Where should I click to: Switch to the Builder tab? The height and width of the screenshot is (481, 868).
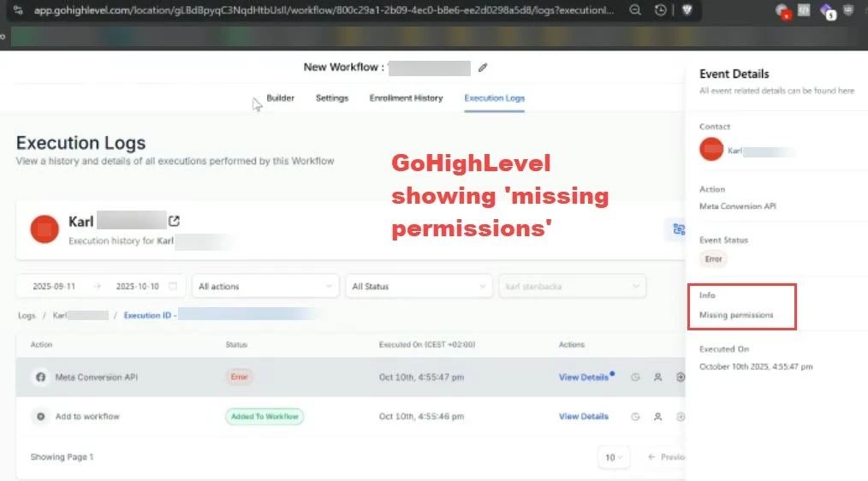coord(280,98)
